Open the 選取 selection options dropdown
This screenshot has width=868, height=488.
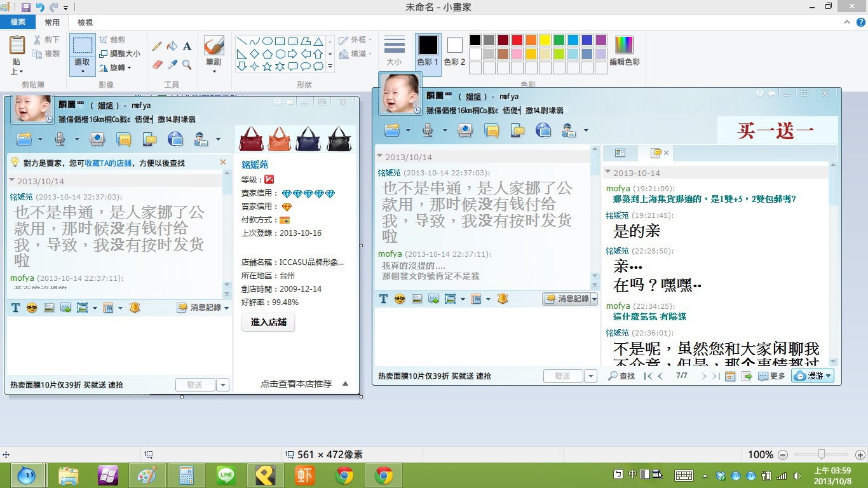point(83,67)
